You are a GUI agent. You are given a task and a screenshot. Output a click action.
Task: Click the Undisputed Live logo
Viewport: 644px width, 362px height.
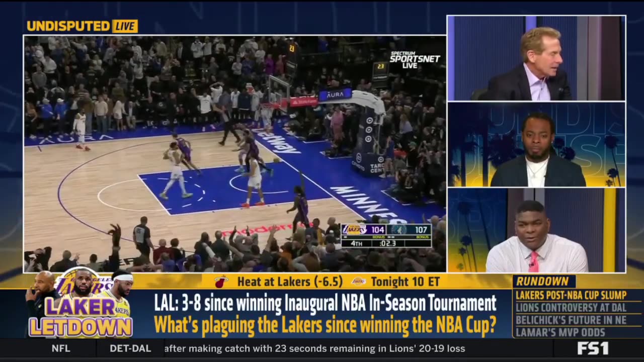[x=82, y=26]
